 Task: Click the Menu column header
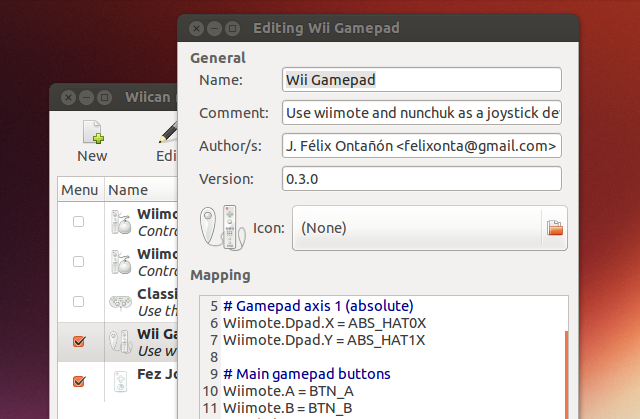[81, 190]
